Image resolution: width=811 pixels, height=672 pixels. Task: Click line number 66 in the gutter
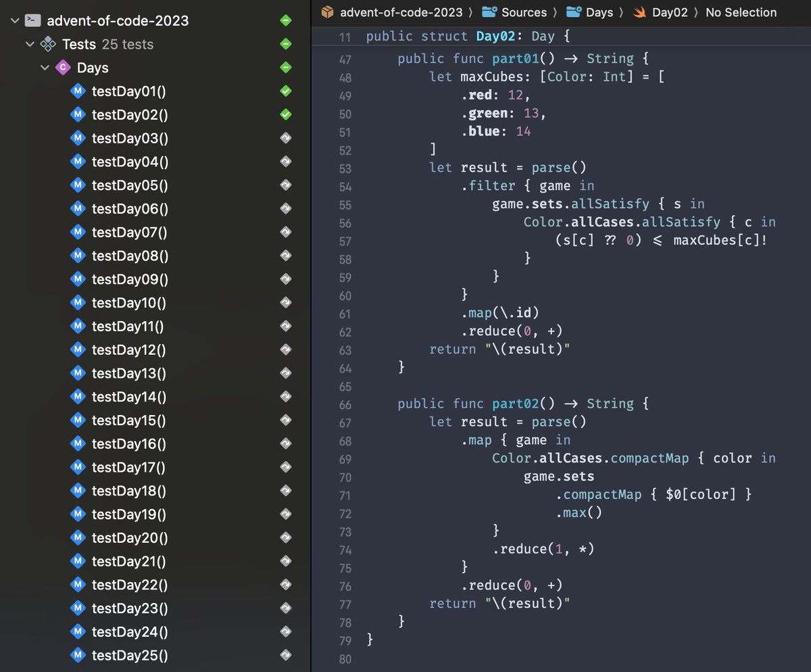coord(345,404)
